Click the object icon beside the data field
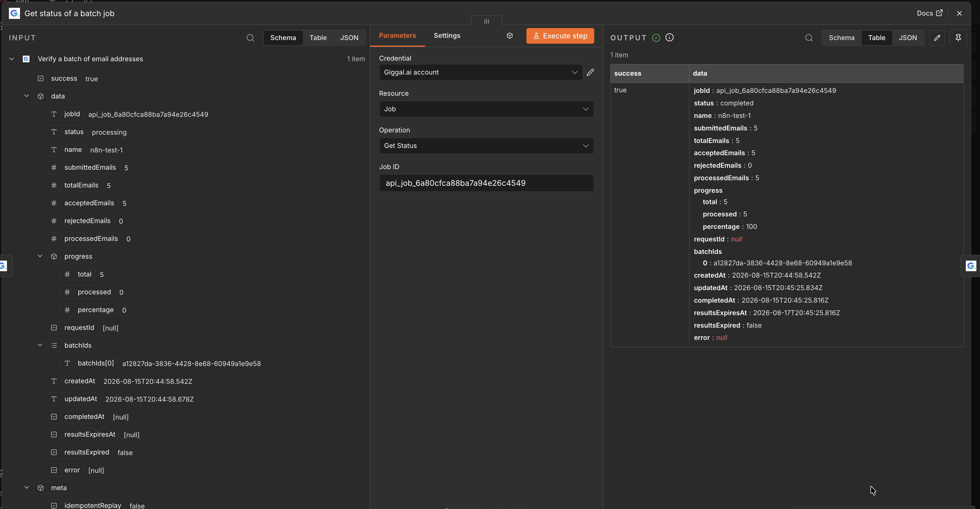Image resolution: width=980 pixels, height=509 pixels. click(x=41, y=96)
